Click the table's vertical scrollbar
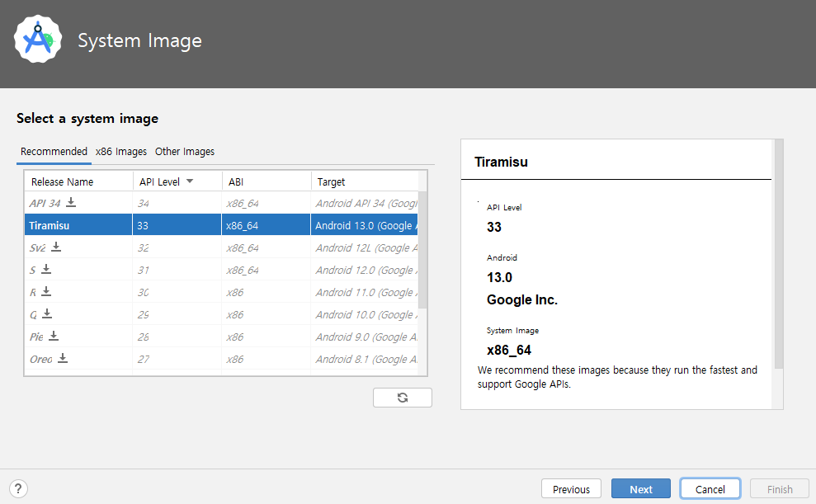The width and height of the screenshot is (816, 504). pos(422,250)
